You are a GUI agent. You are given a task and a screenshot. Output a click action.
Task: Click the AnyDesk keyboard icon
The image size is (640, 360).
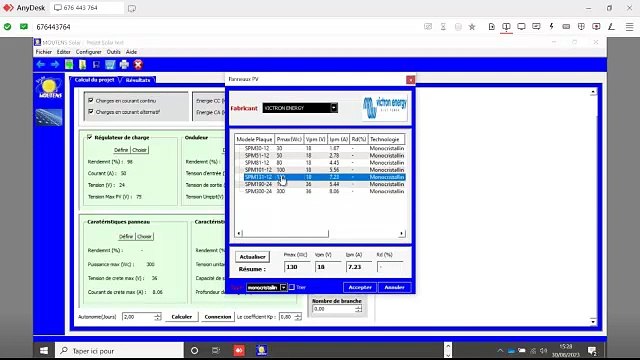coord(566,27)
